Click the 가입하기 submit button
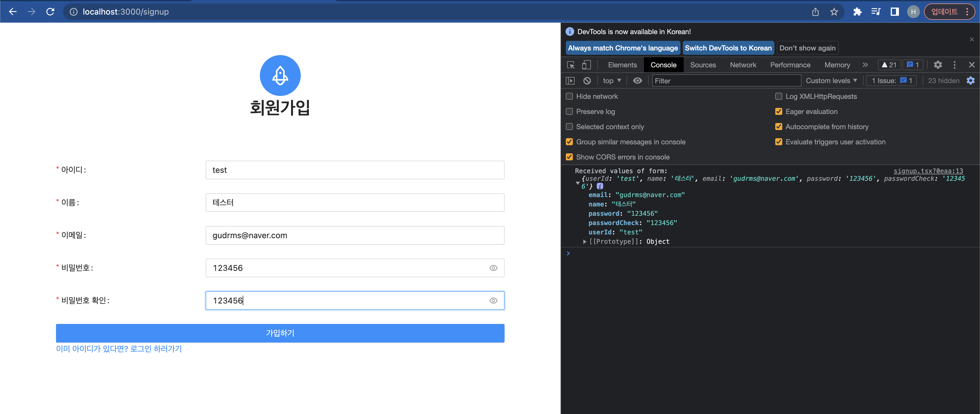 [x=280, y=333]
